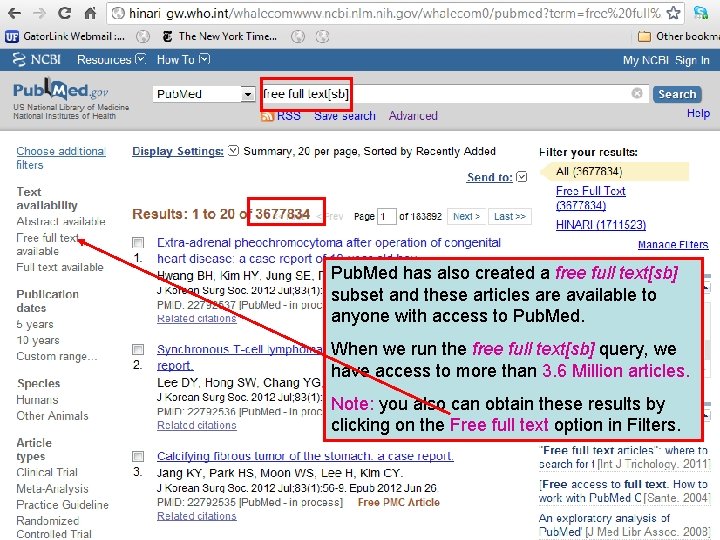Filter article type Meta-Analysis
Viewport: 720px width, 540px height.
coord(52,489)
